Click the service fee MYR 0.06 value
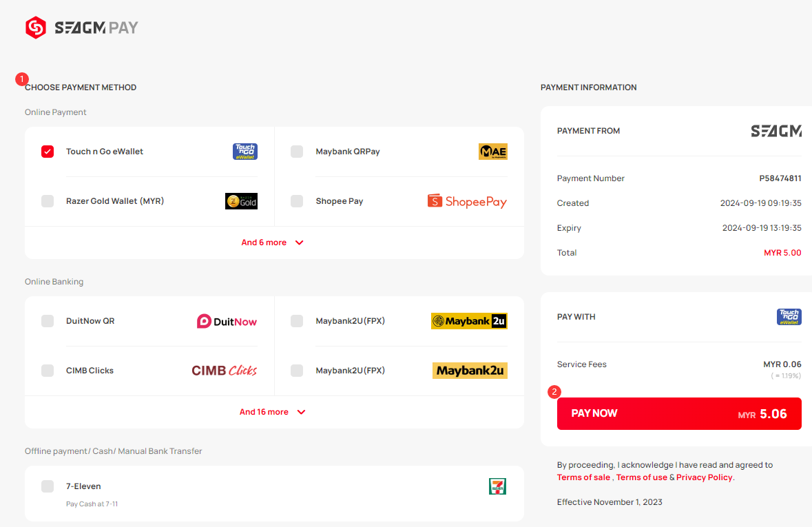812x527 pixels. 782,364
